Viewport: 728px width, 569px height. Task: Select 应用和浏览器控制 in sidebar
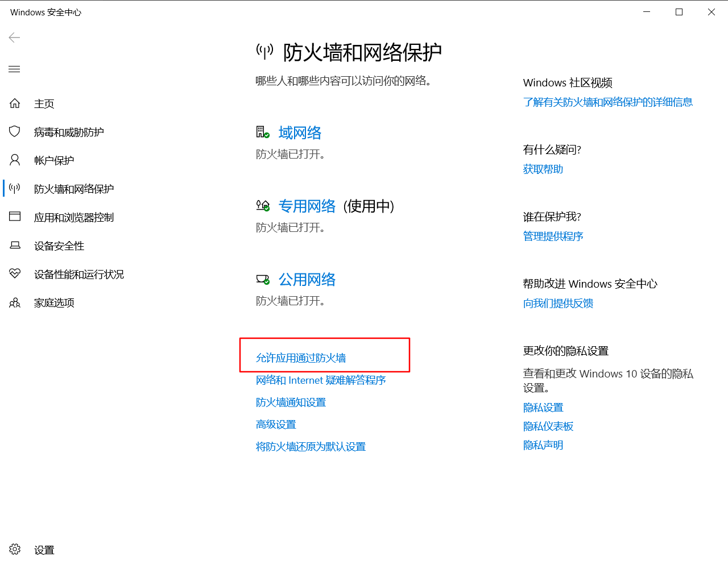[x=74, y=217]
